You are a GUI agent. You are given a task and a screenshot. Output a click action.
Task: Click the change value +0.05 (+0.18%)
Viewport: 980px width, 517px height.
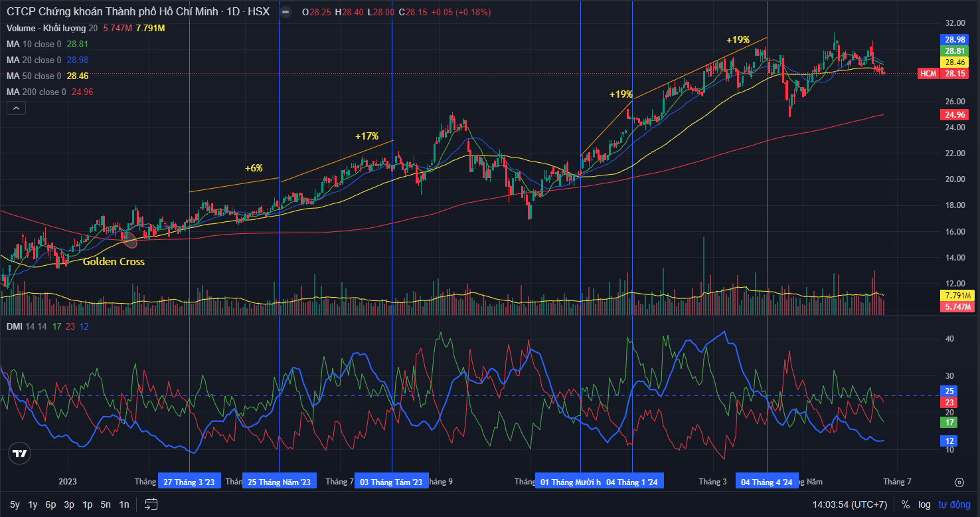tap(462, 12)
